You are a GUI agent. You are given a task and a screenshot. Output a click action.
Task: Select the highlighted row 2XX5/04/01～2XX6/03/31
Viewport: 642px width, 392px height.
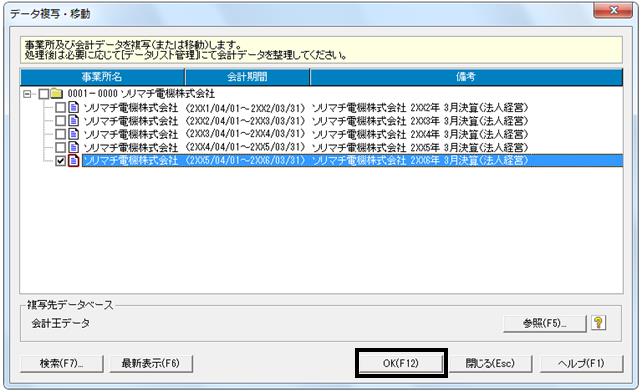click(353, 160)
